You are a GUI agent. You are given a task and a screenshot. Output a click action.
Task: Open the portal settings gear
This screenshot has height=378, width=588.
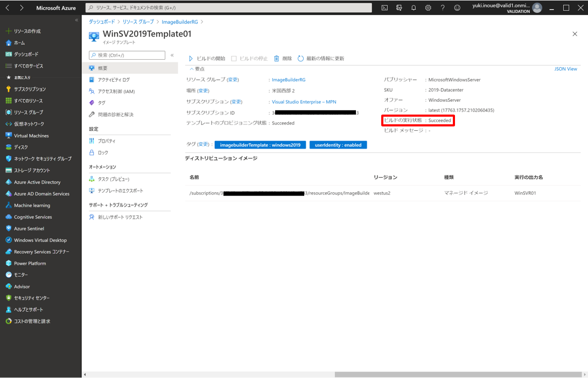click(428, 8)
